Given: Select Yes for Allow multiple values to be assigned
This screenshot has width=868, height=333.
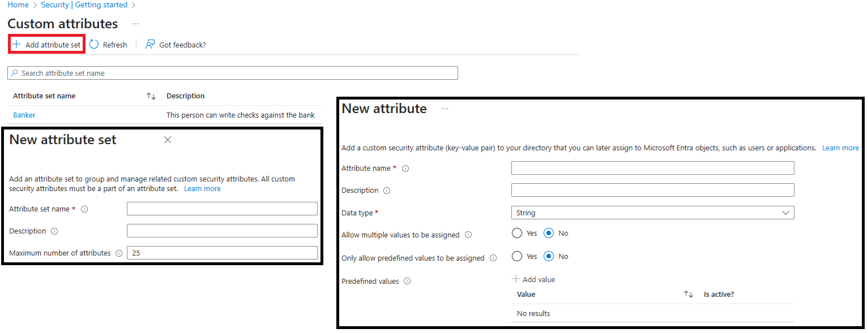Looking at the screenshot, I should coord(517,233).
